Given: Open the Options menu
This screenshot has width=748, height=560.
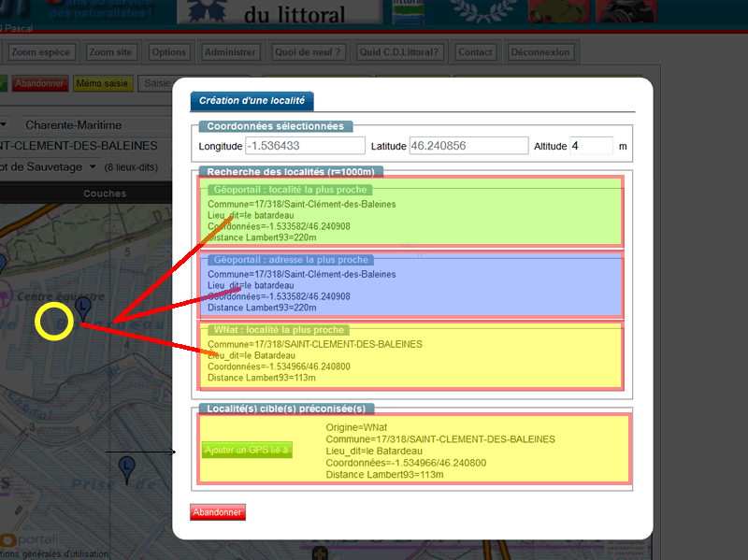Looking at the screenshot, I should 168,52.
